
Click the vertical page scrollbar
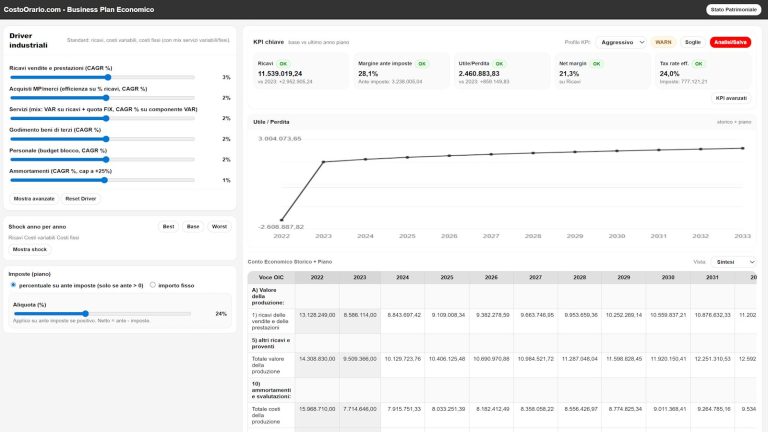pyautogui.click(x=764, y=200)
